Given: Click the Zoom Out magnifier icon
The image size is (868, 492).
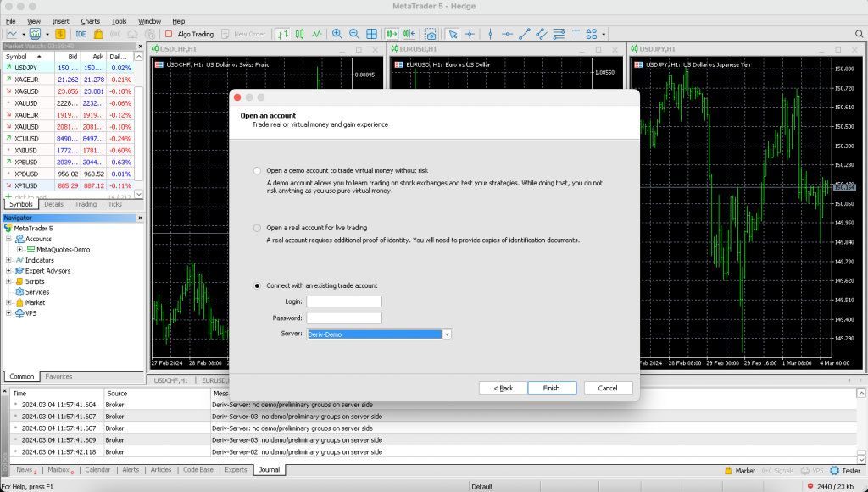Looking at the screenshot, I should (x=354, y=34).
